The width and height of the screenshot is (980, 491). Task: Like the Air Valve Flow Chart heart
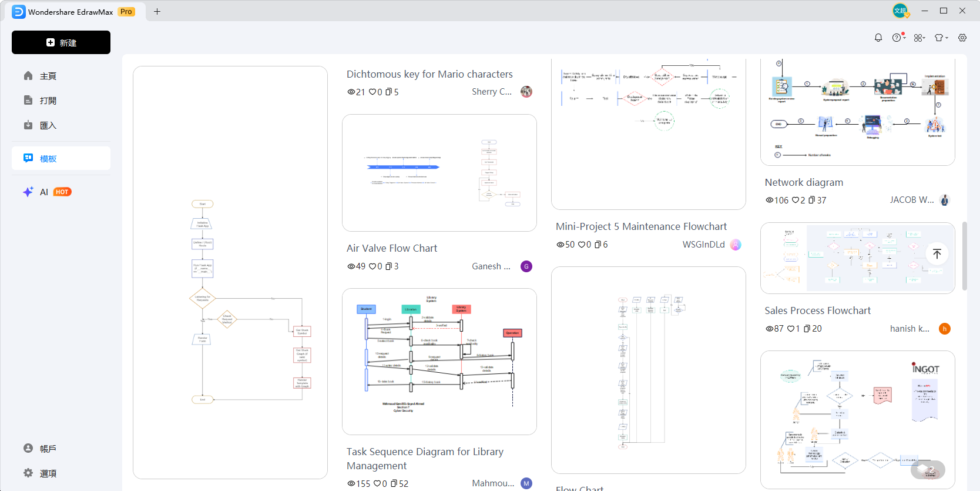[x=372, y=266]
